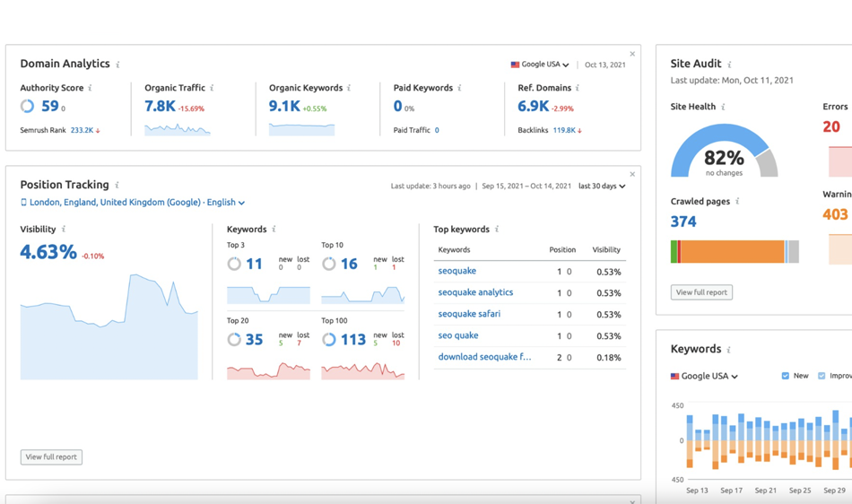Toggle the New checkbox in Keywords chart
Image resolution: width=852 pixels, height=504 pixels.
click(x=785, y=376)
